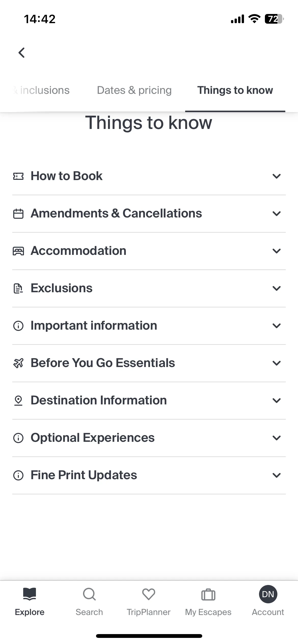The image size is (298, 644).
Task: Go to Explore book icon
Action: 30,594
